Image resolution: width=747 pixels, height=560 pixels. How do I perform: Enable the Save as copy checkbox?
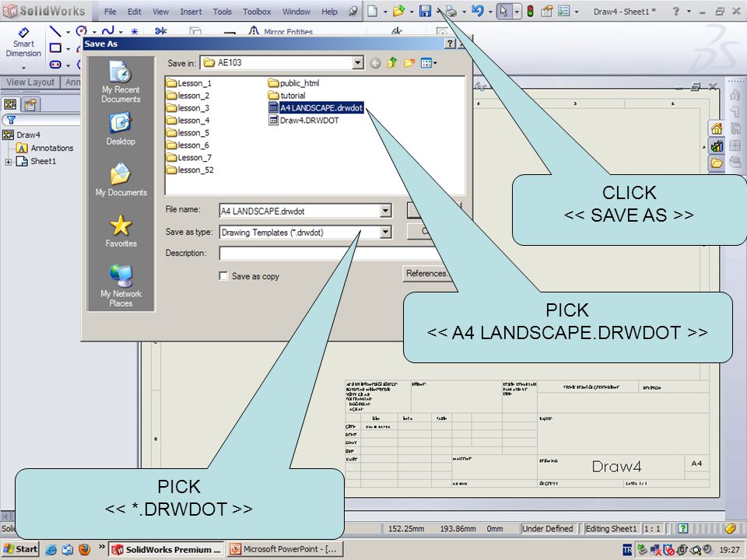tap(223, 275)
